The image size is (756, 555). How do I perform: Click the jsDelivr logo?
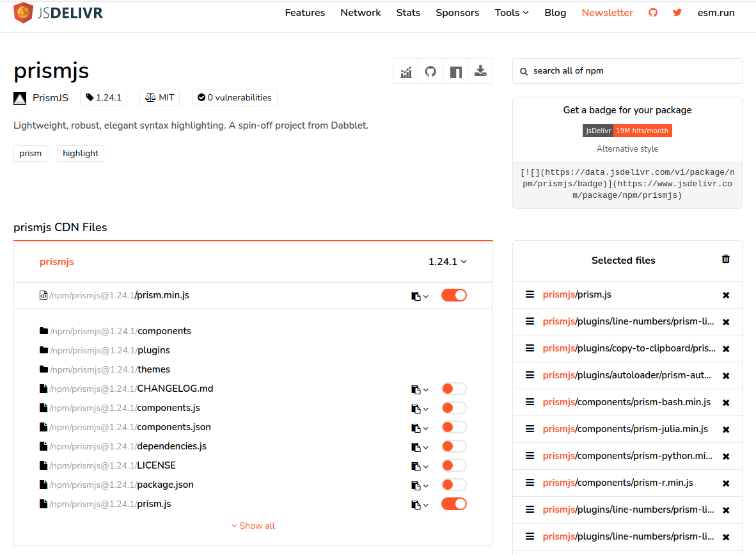[x=58, y=13]
